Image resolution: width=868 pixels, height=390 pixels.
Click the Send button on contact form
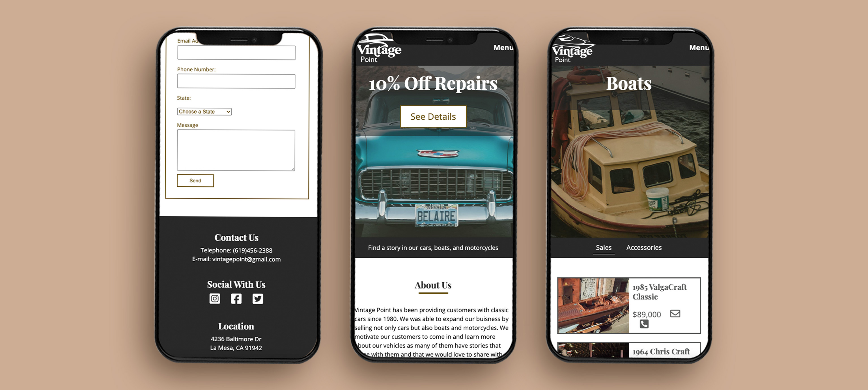tap(195, 180)
